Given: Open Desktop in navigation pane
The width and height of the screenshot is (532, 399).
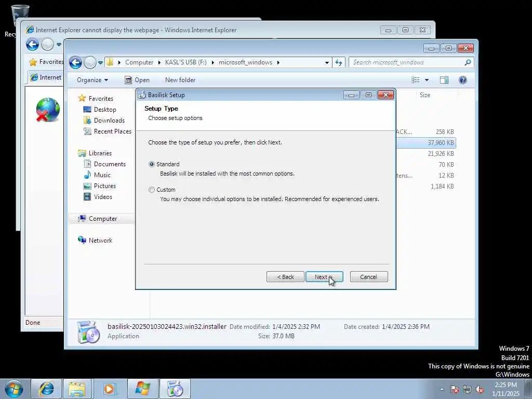Looking at the screenshot, I should pyautogui.click(x=105, y=110).
